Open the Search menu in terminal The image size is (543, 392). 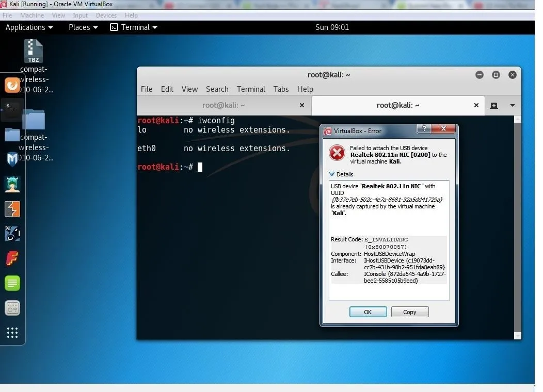pos(217,89)
